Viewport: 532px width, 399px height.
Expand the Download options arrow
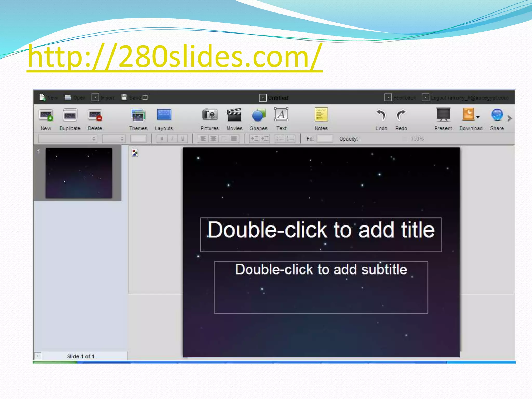[x=478, y=117]
